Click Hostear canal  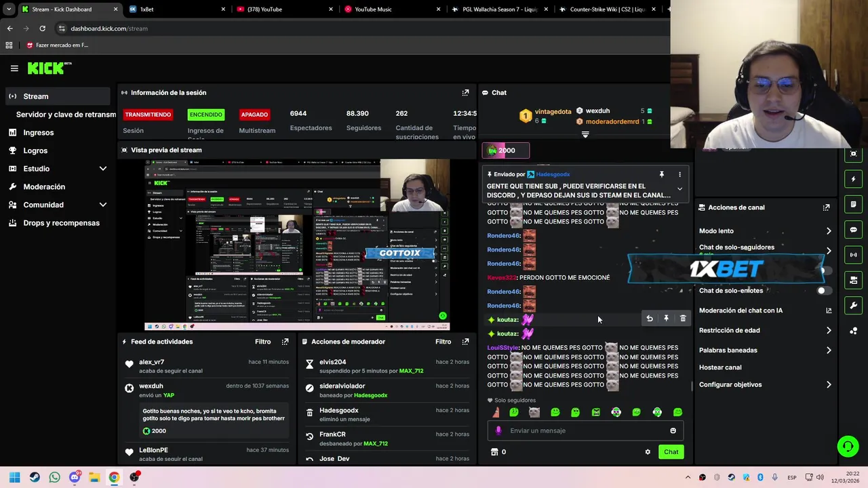pos(720,367)
